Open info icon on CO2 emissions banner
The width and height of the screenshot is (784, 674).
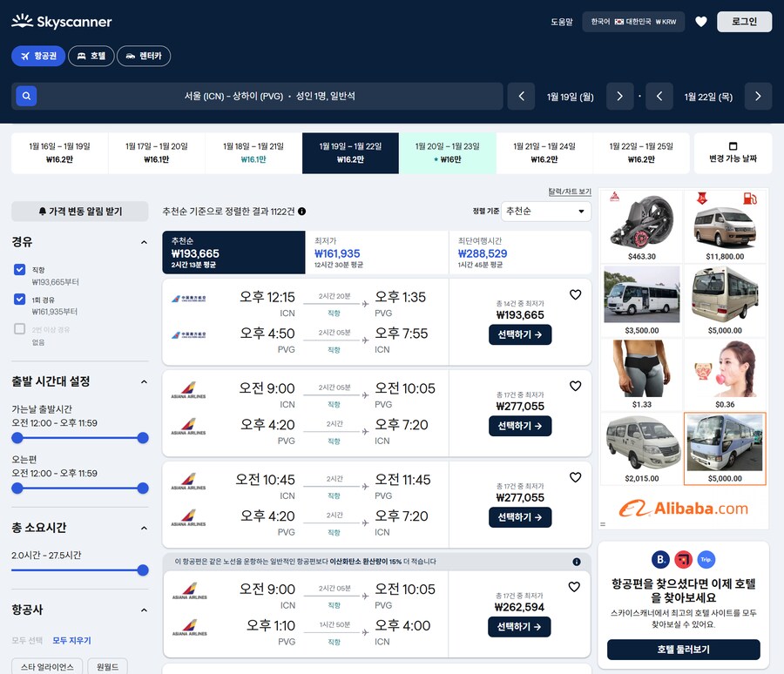[577, 562]
